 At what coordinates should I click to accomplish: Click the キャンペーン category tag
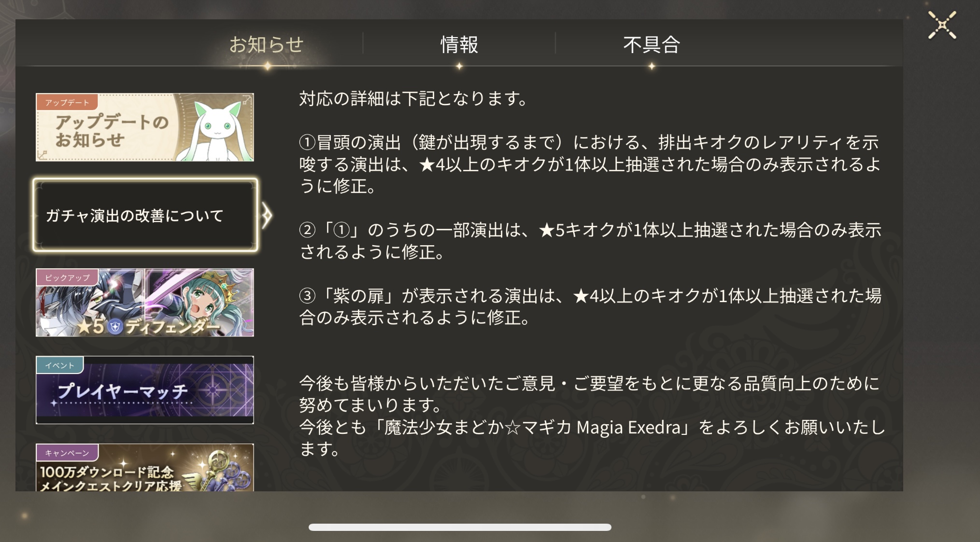[67, 453]
